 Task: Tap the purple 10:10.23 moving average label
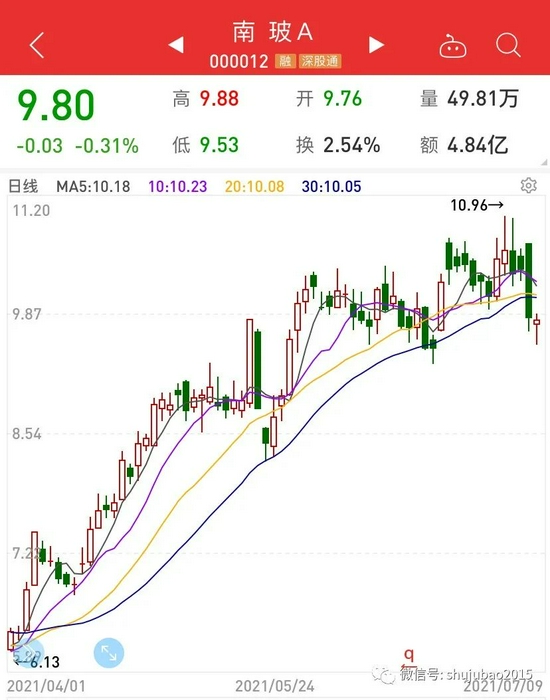pos(178,186)
